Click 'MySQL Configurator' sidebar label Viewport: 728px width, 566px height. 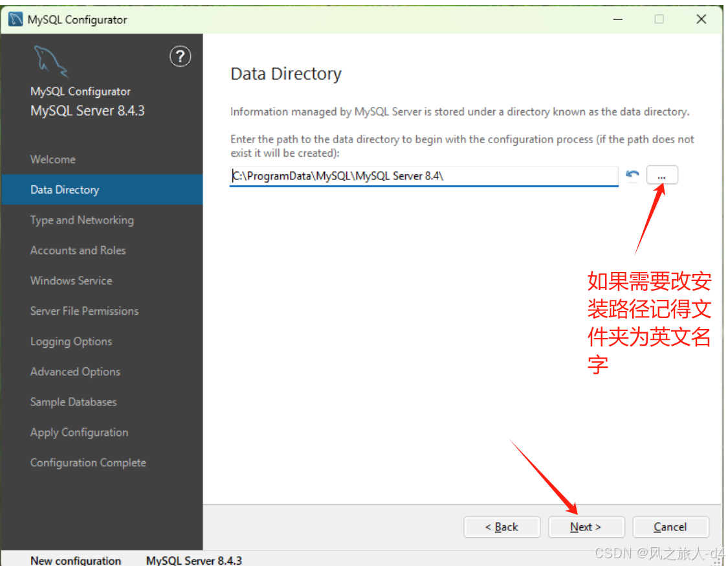pyautogui.click(x=80, y=91)
